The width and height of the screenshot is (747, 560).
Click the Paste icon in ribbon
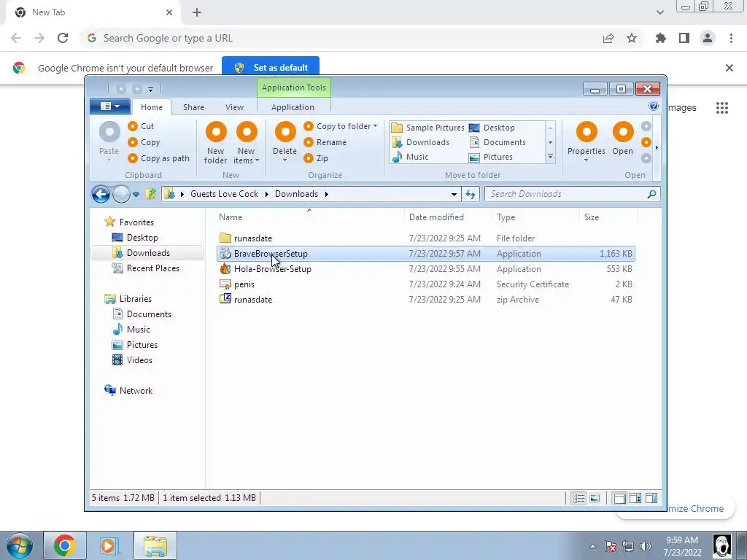[109, 132]
